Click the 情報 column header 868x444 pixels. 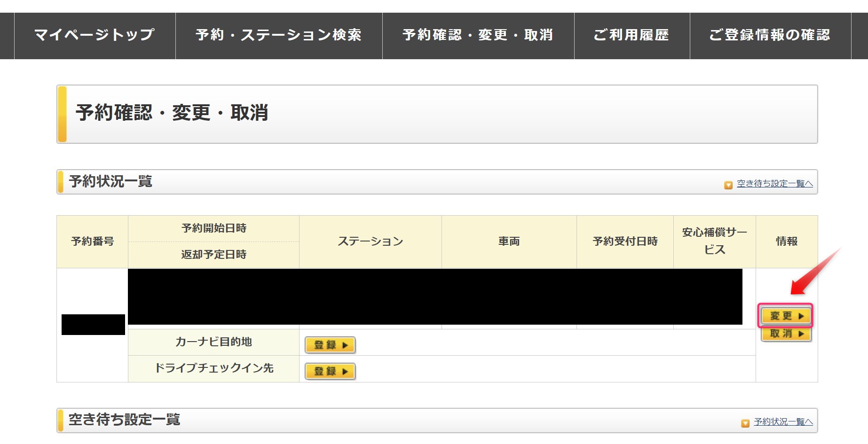tap(787, 241)
